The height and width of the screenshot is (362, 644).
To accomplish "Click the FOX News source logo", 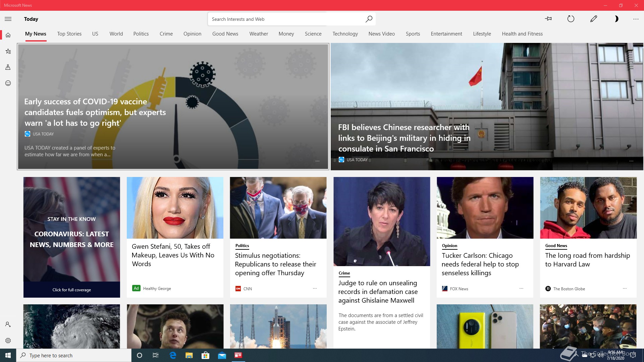I will click(x=445, y=289).
